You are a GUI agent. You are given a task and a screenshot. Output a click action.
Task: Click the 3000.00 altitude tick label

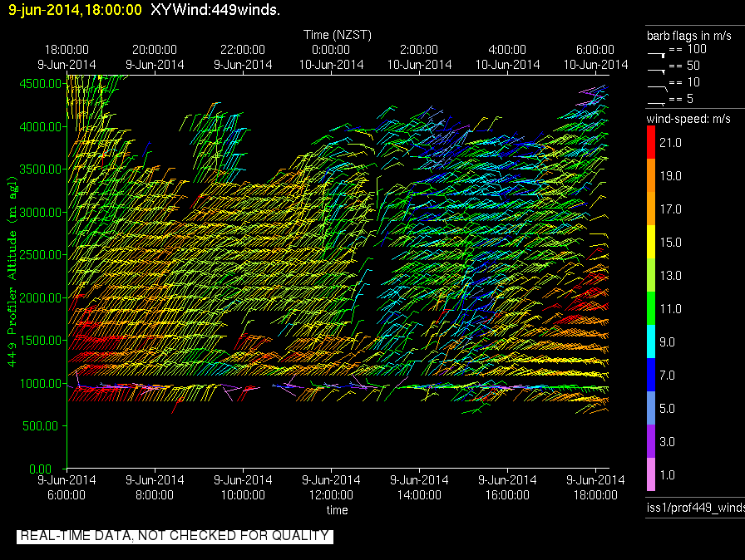coord(41,212)
